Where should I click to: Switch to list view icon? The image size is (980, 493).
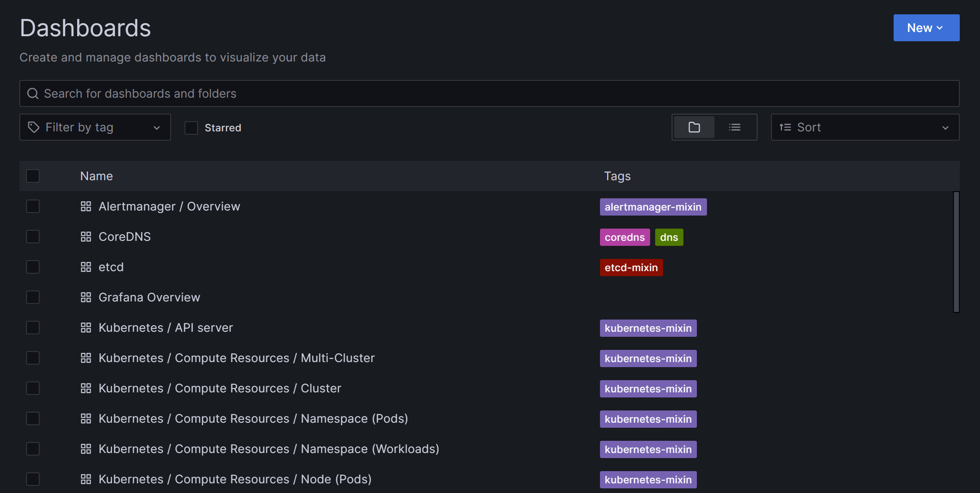734,127
